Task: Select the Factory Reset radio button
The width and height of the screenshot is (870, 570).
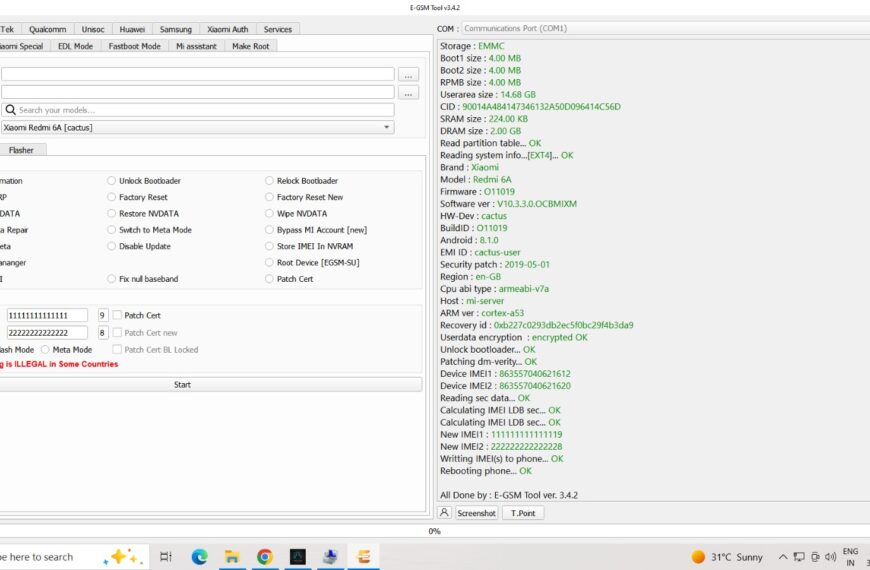Action: 137,197
